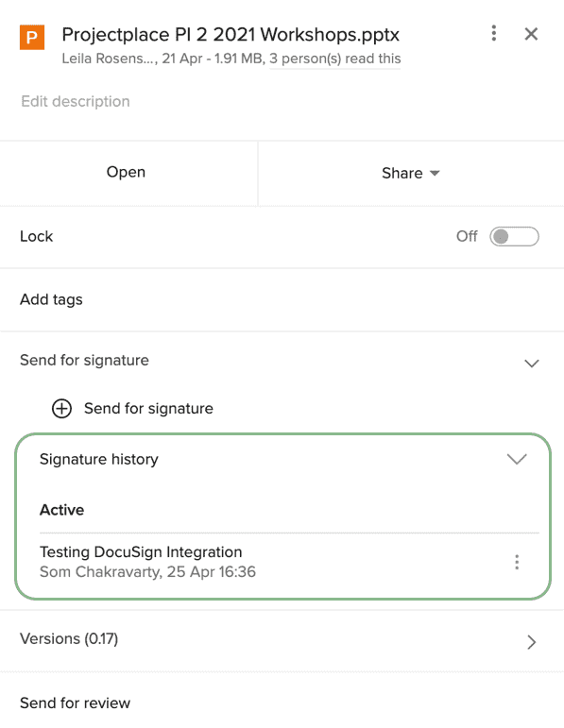Click the plus icon for Send for signature
This screenshot has width=564, height=728.
tap(61, 409)
